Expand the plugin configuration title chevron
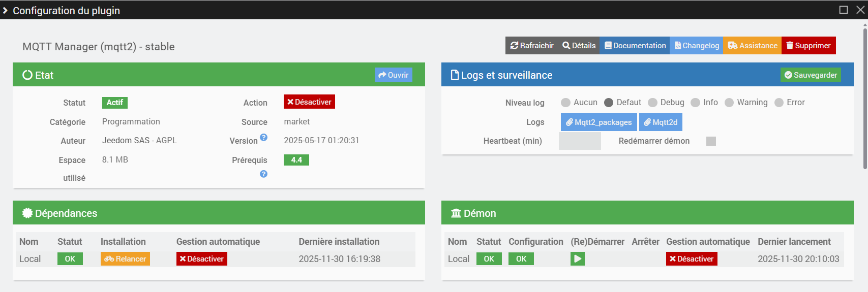The width and height of the screenshot is (868, 292). coord(5,11)
